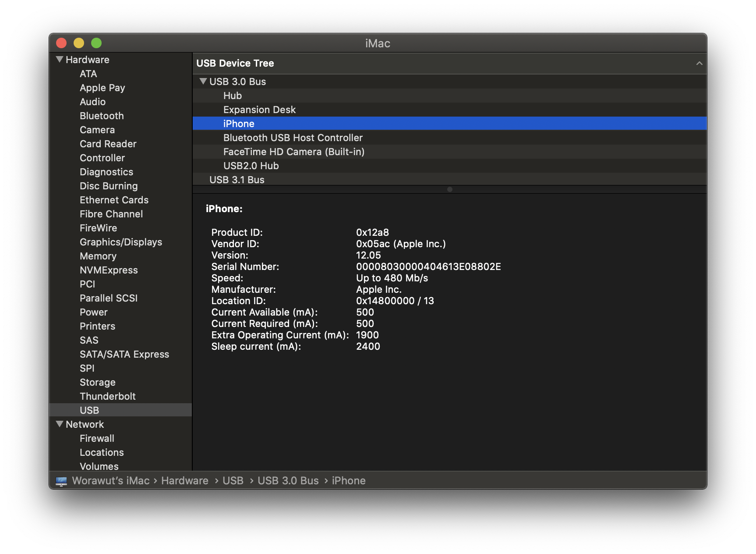Select Bluetooth USB Host Controller row

(449, 138)
